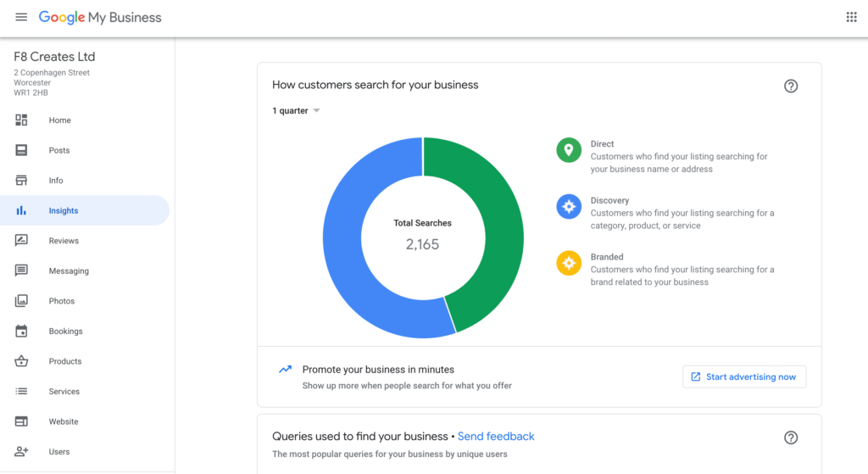The image size is (868, 474).
Task: Click the green Direct pin icon
Action: coord(569,150)
